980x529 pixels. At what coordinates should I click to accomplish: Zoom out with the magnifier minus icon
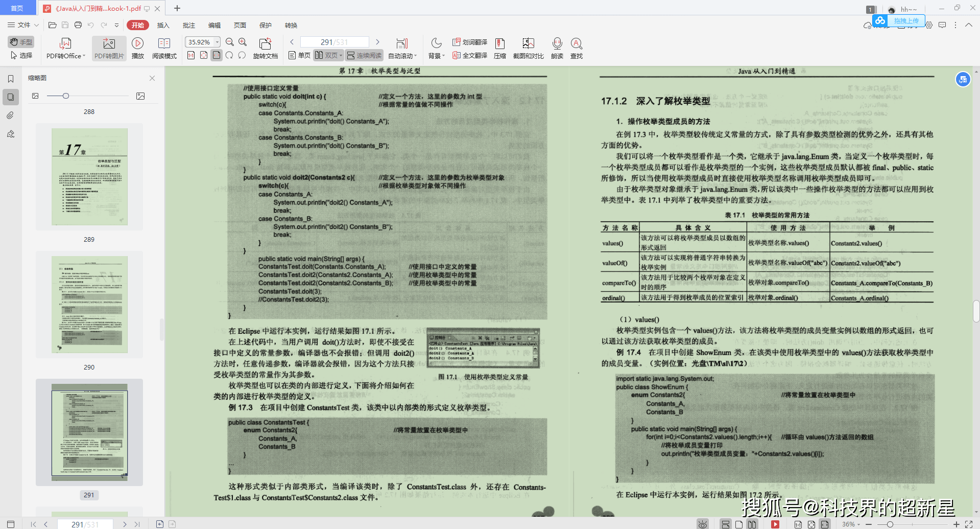click(x=230, y=42)
